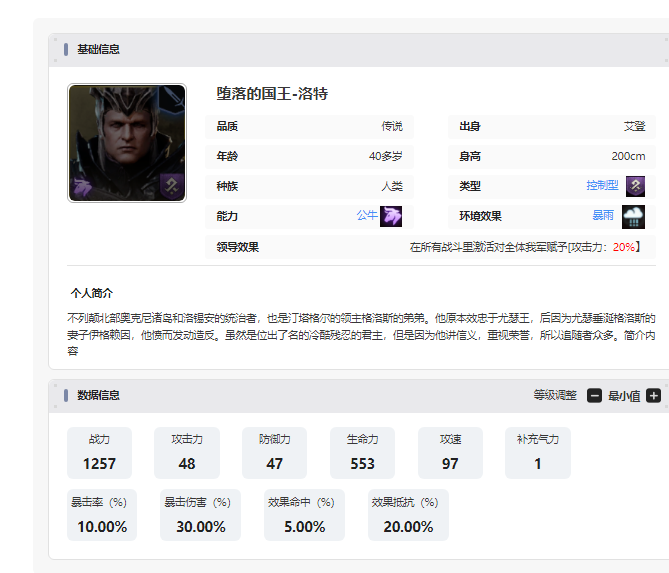Screen dimensions: 669x573
Task: Click the biography paragraph starting 不列颠北部
Action: point(361,334)
